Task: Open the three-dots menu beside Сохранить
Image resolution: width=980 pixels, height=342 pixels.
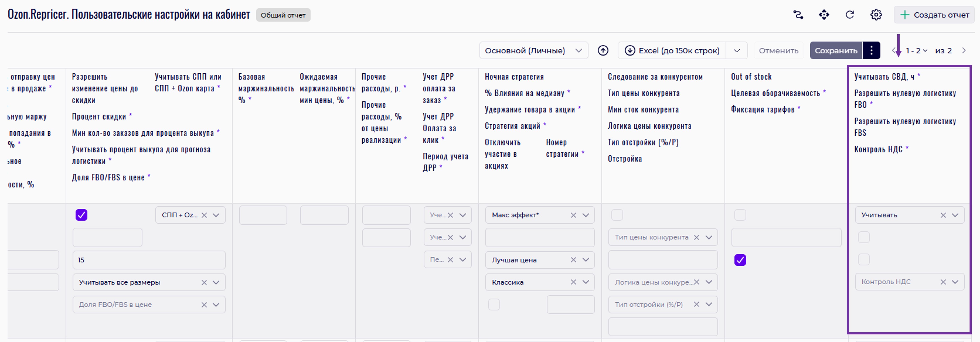Action: (x=871, y=51)
